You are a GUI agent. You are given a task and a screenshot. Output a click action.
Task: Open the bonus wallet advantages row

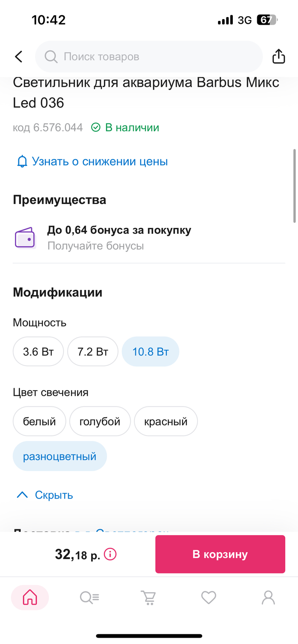(119, 238)
